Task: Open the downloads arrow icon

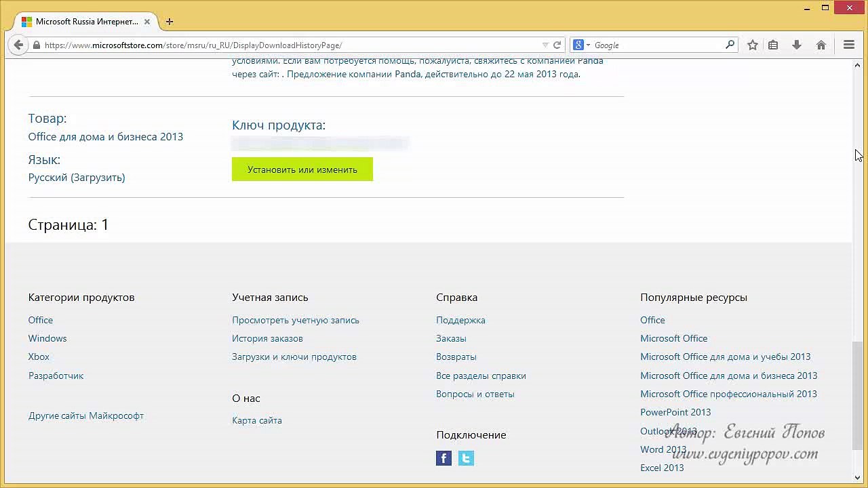Action: 797,45
